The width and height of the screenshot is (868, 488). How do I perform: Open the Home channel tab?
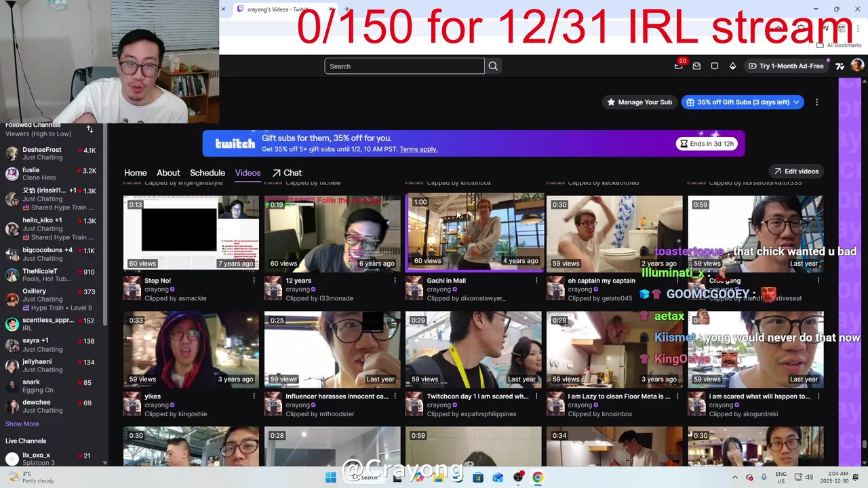135,173
